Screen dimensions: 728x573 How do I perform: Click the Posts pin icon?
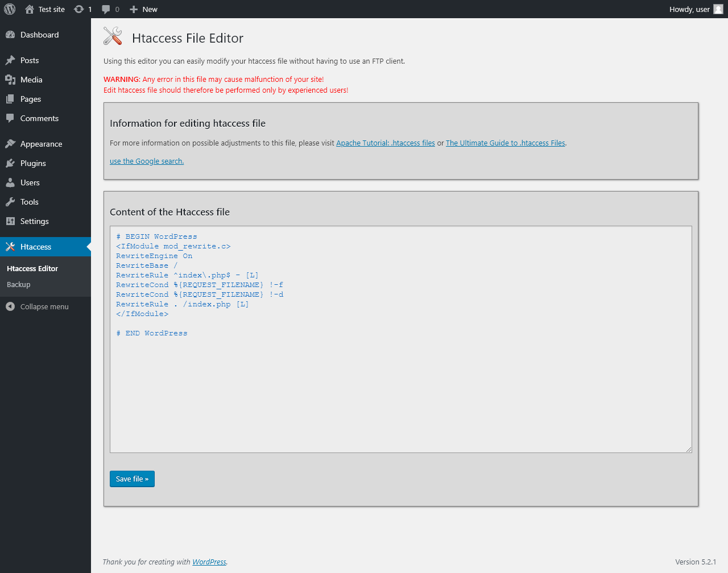(x=10, y=60)
